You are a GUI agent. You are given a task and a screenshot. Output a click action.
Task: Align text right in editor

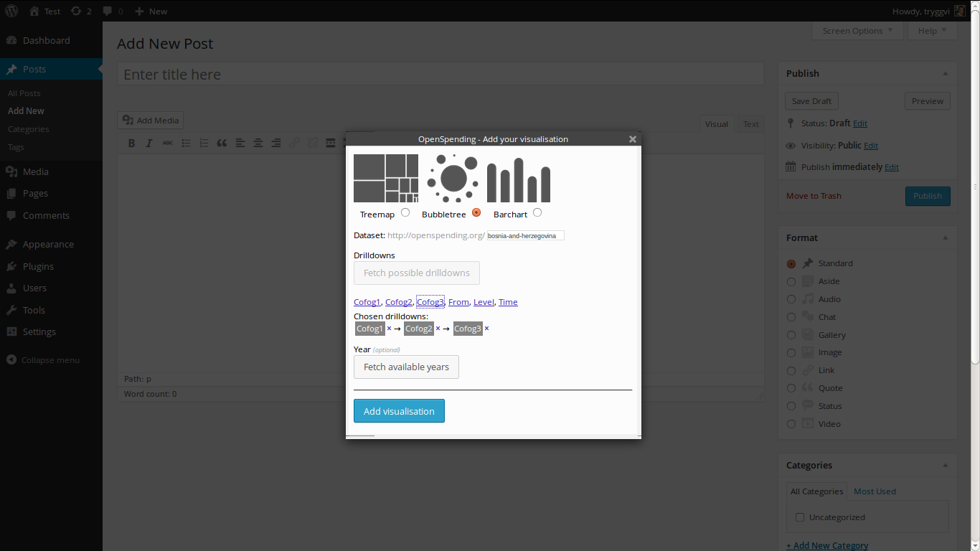275,143
